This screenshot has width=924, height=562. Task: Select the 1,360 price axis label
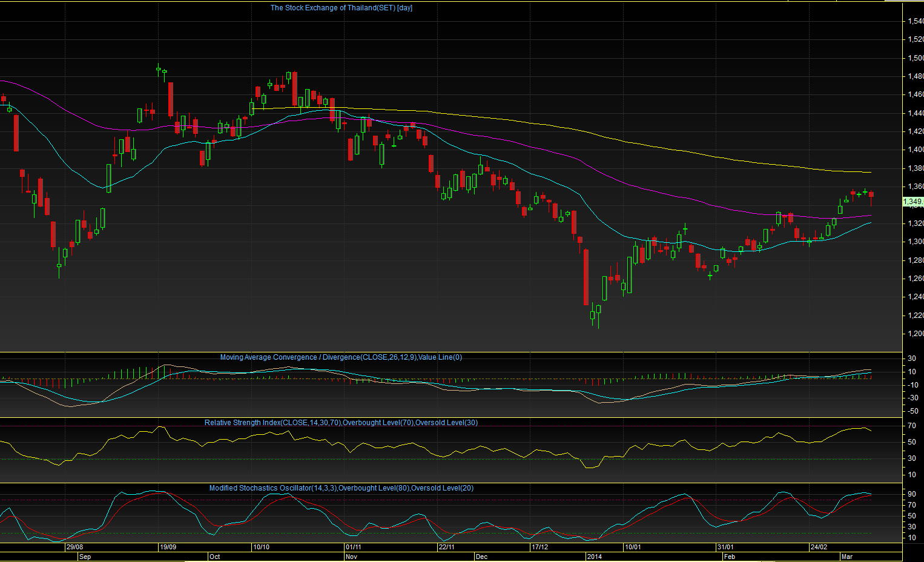(915, 187)
